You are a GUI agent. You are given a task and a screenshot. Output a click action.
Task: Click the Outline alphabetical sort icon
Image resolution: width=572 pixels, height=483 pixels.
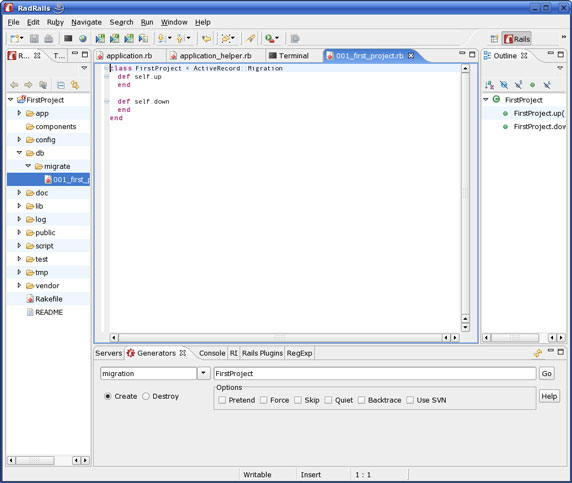pyautogui.click(x=489, y=85)
